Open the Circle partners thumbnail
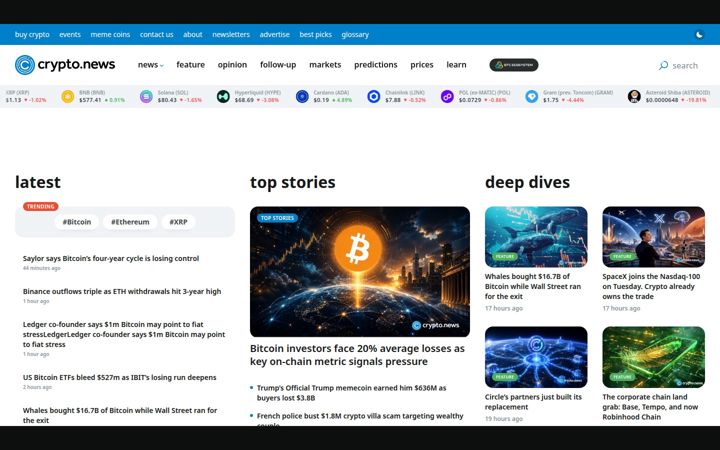 pos(536,357)
